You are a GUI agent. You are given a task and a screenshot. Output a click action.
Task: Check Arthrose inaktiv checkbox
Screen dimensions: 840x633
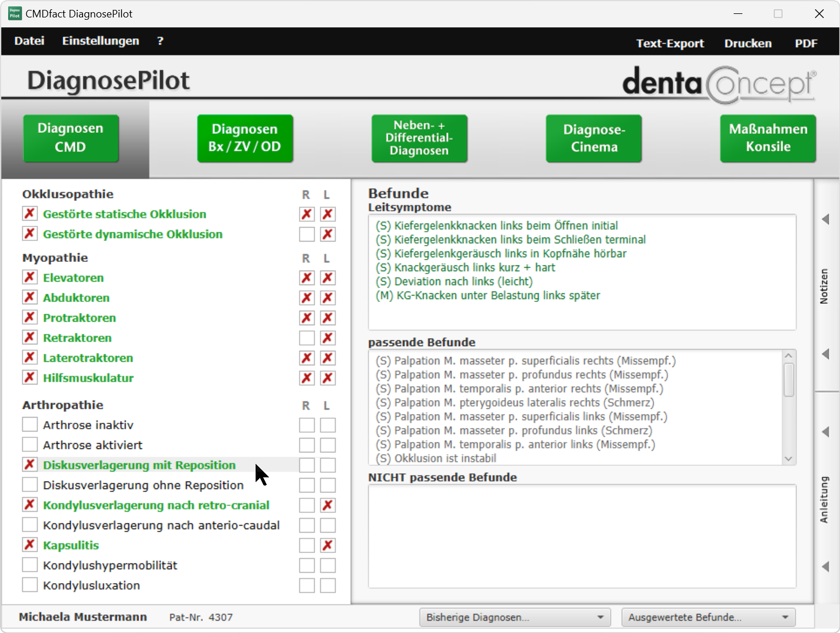30,425
